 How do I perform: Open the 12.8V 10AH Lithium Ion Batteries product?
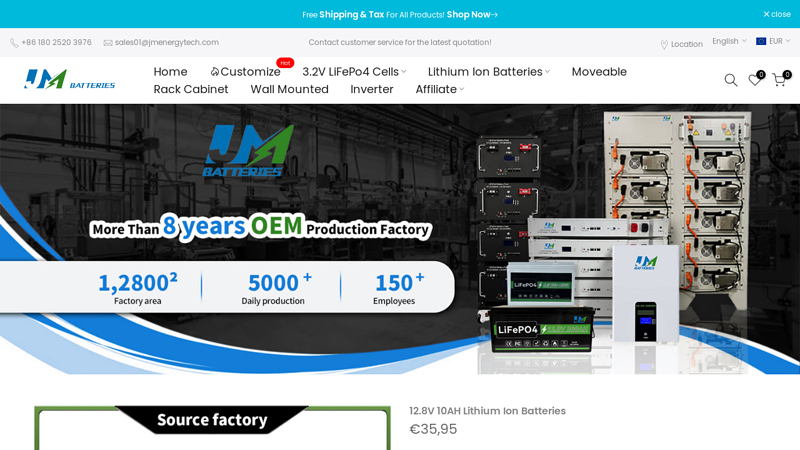[487, 411]
